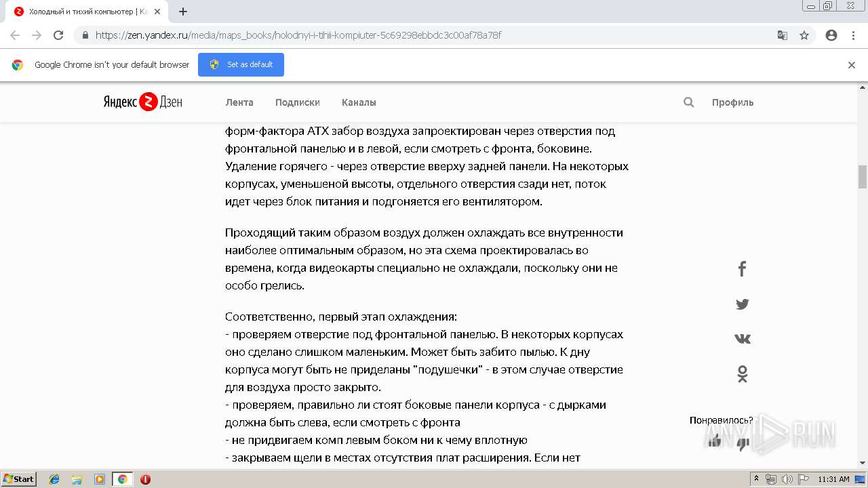
Task: Share article on Odnoklassniki
Action: click(x=742, y=374)
